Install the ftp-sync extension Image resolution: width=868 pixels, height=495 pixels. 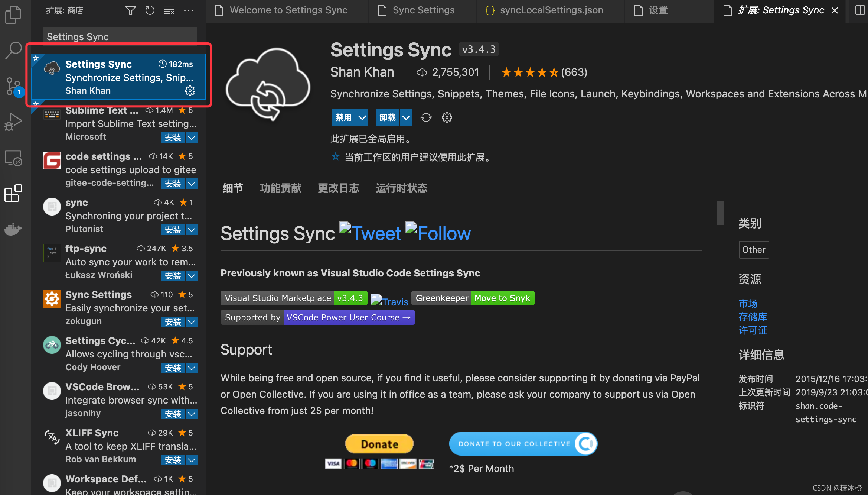173,276
